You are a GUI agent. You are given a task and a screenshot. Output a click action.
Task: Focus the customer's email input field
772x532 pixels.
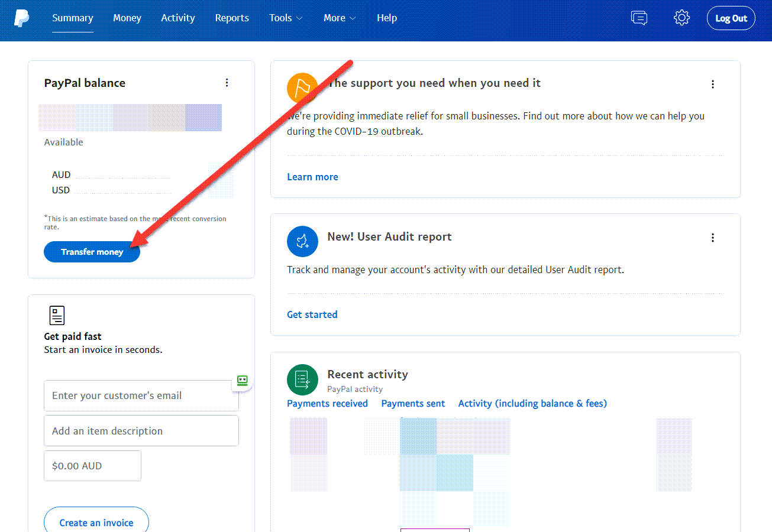tap(141, 395)
